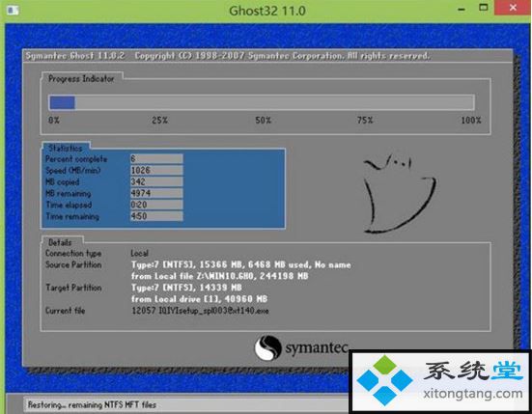This screenshot has width=532, height=414.
Task: Minimize the Ghost32 11.0 window
Action: [x=462, y=9]
